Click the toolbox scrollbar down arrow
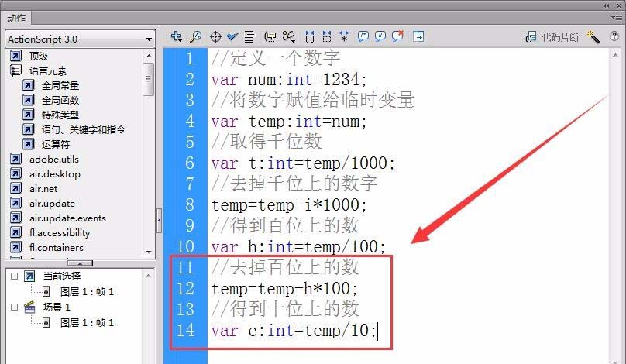 point(149,252)
